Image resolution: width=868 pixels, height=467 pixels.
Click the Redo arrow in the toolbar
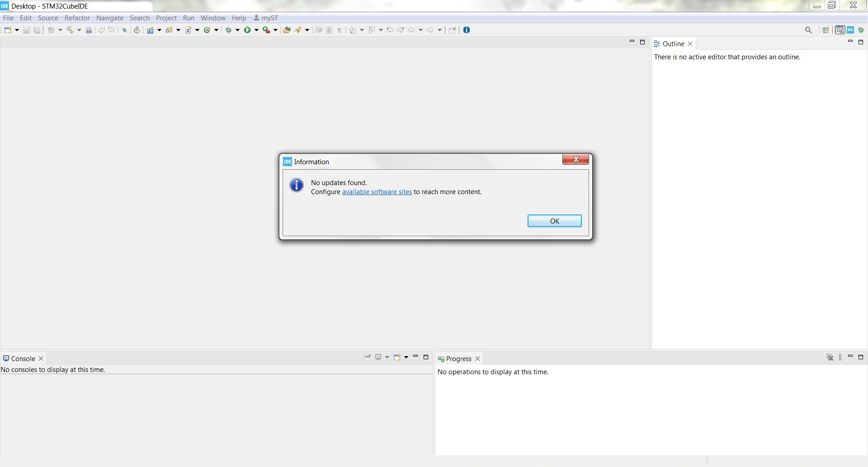click(112, 30)
